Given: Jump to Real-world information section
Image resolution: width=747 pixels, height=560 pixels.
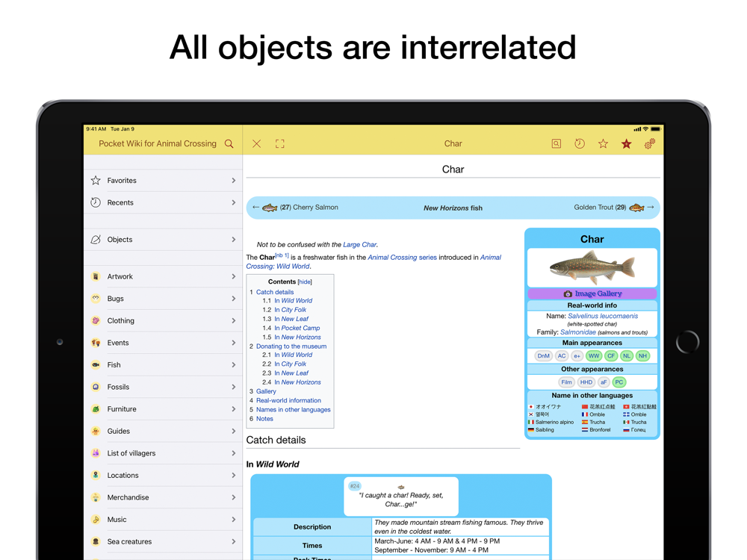Looking at the screenshot, I should (288, 400).
